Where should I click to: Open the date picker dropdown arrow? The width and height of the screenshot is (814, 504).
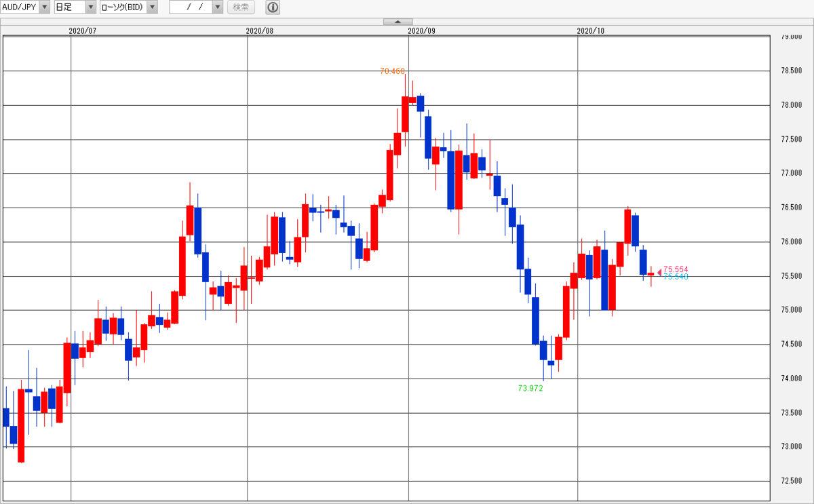217,7
